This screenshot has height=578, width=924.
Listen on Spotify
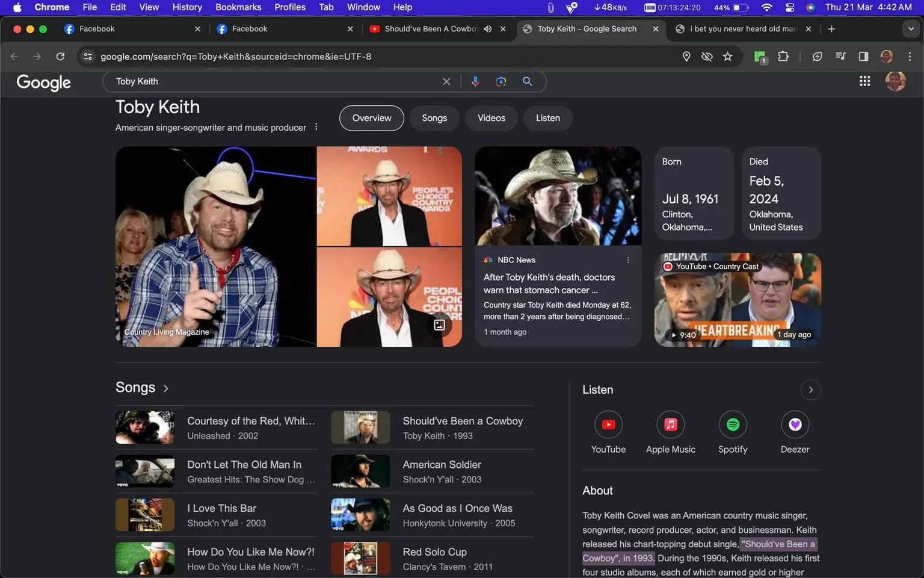click(x=732, y=424)
